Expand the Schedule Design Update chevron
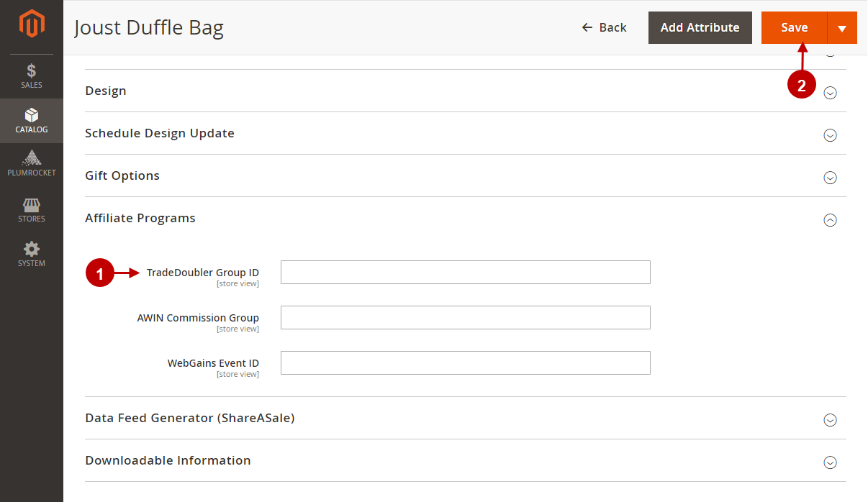868x502 pixels. [x=831, y=135]
